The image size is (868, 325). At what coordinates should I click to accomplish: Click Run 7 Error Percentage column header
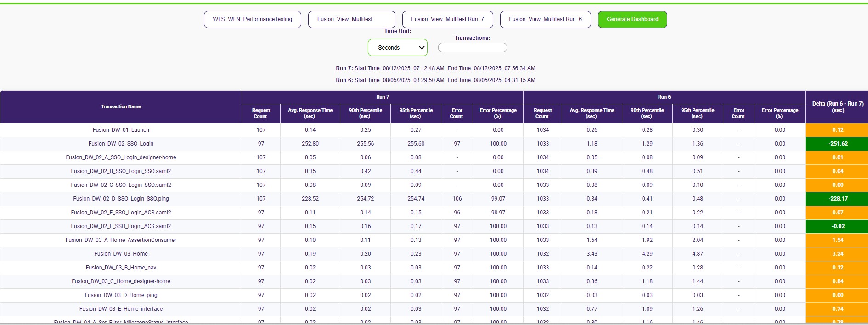(x=498, y=113)
